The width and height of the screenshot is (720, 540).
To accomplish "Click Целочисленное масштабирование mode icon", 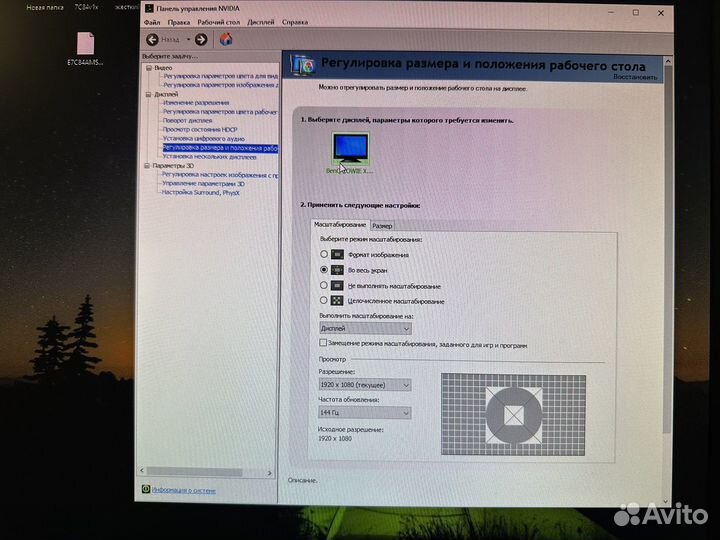I will click(x=338, y=301).
